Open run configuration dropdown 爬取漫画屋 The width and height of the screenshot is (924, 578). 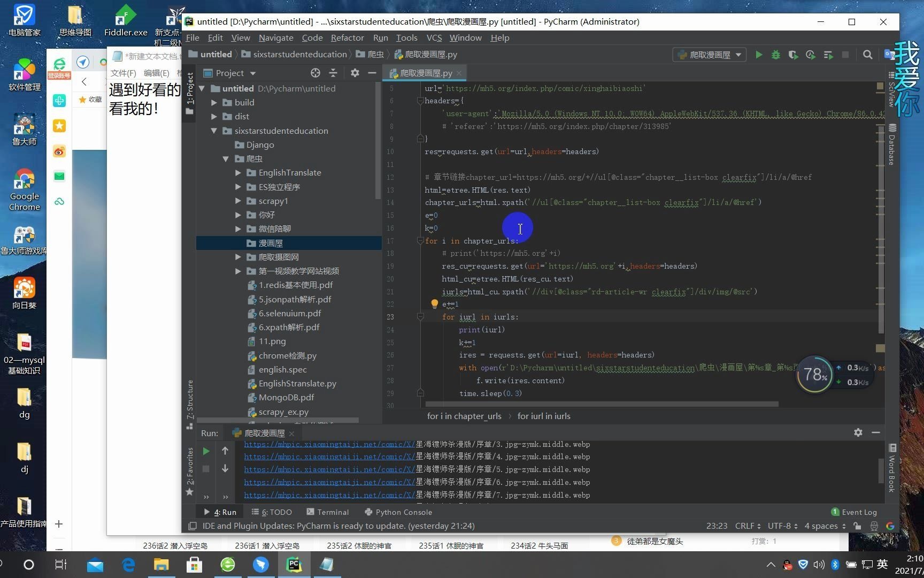(709, 55)
